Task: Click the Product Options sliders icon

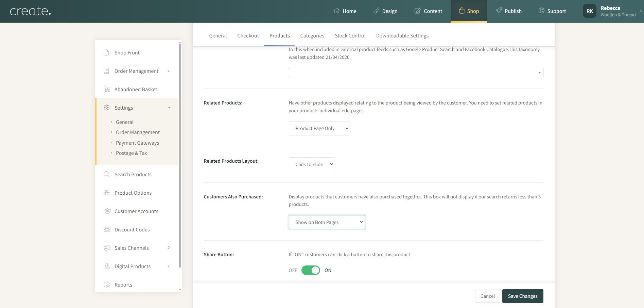Action: click(106, 193)
